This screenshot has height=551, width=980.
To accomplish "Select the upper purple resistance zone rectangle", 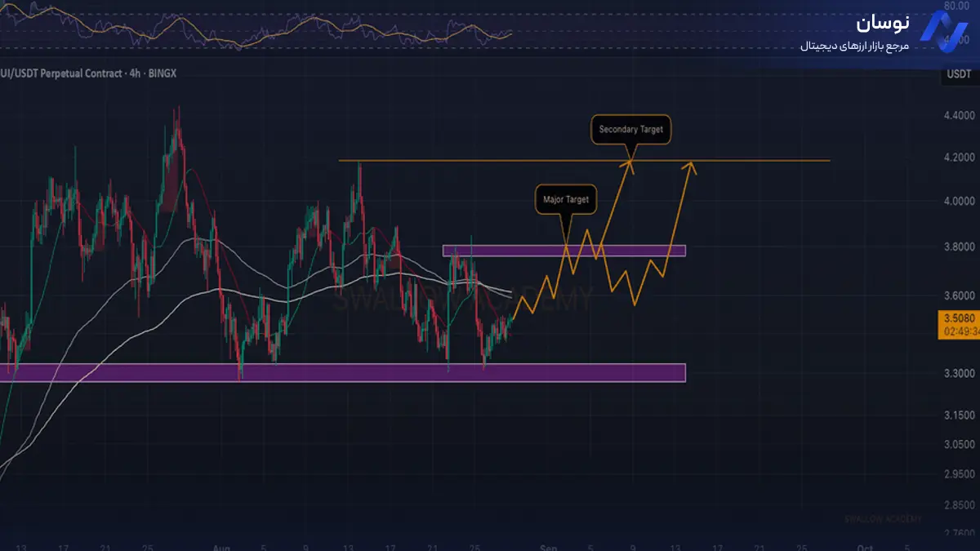I will click(563, 251).
